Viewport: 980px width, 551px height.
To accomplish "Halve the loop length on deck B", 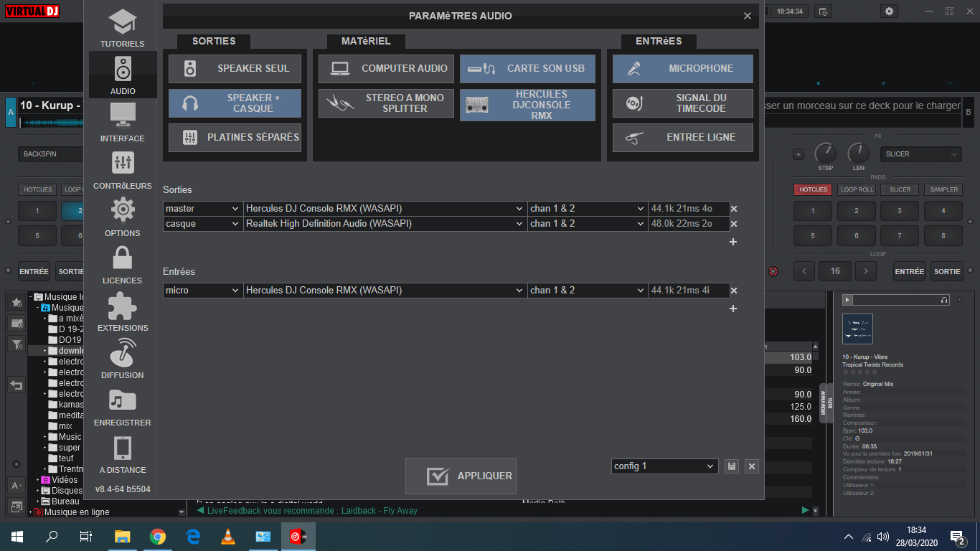I will click(x=804, y=272).
